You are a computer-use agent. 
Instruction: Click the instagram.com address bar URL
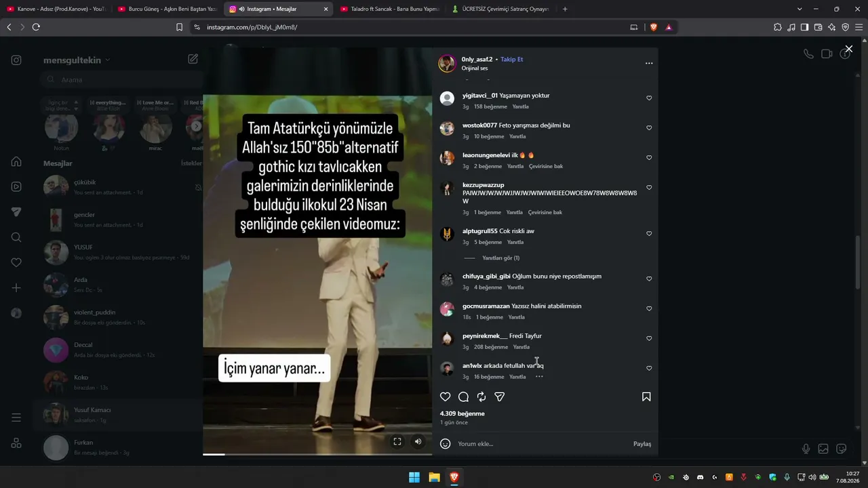pyautogui.click(x=252, y=27)
